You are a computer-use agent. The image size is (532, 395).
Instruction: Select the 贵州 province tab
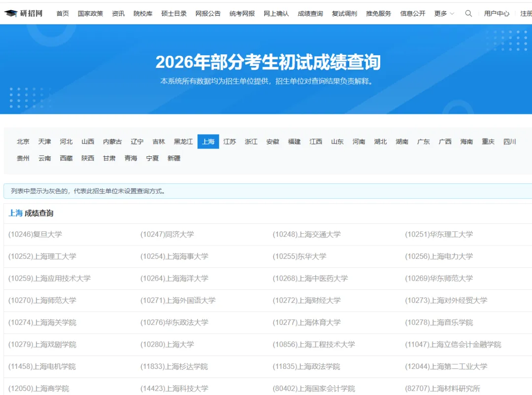click(x=23, y=158)
